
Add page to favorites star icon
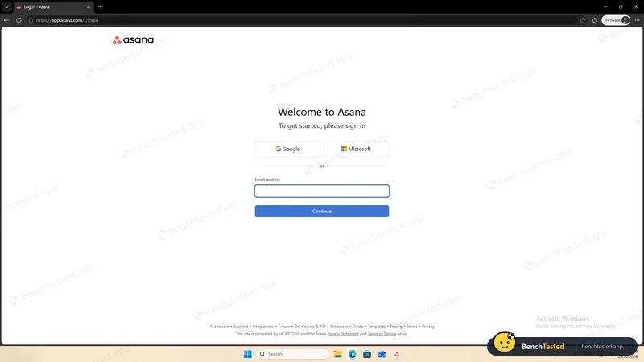point(582,20)
